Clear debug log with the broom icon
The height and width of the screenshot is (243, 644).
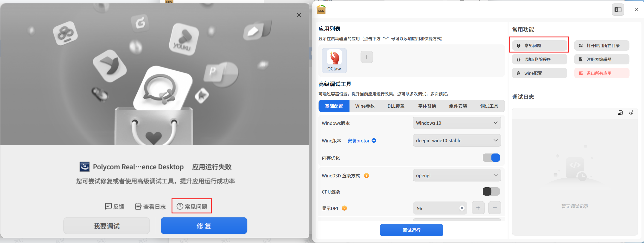(x=631, y=113)
